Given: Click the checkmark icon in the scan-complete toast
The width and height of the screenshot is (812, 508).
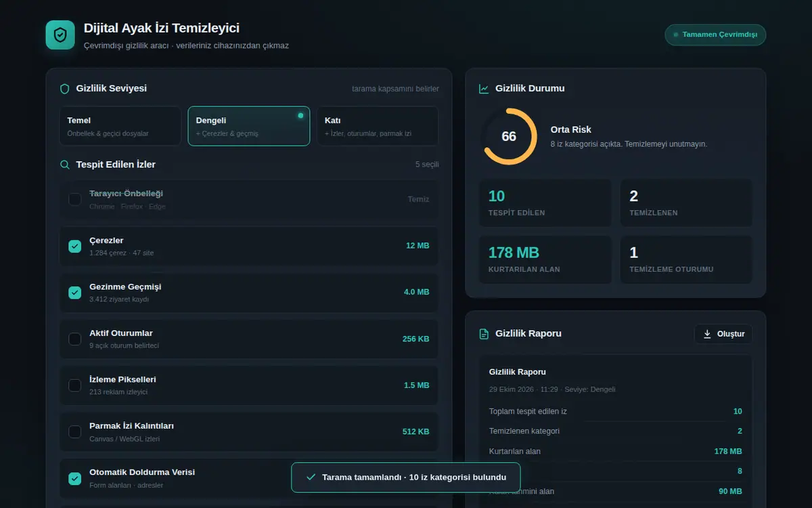Looking at the screenshot, I should 311,478.
